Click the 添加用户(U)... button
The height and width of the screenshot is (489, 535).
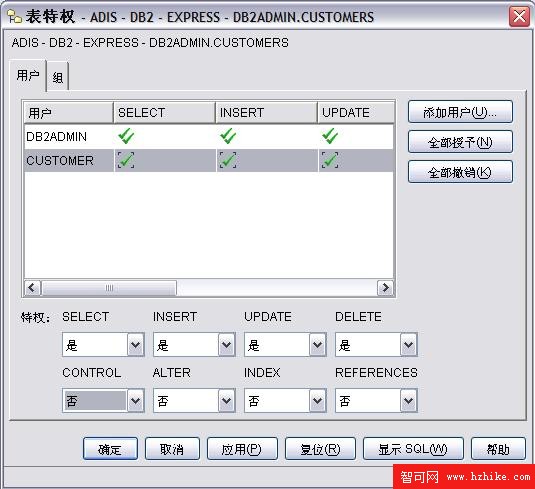(460, 112)
